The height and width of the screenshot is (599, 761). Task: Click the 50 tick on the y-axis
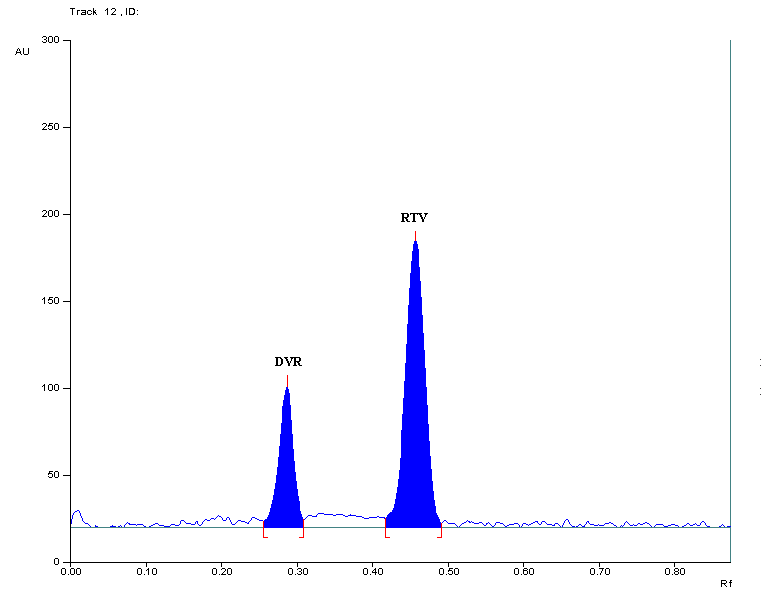52,475
